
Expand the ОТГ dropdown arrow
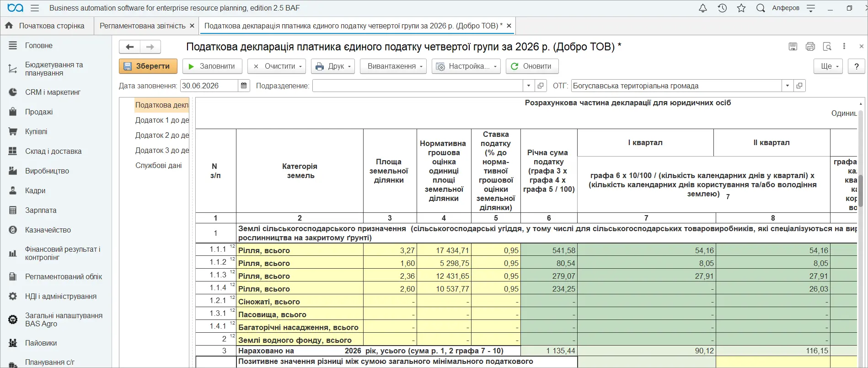(x=788, y=86)
